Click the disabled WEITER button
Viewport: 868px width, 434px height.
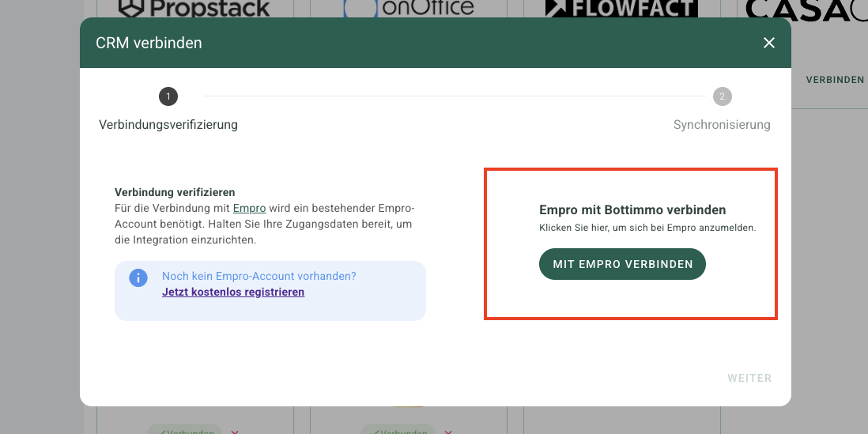pos(749,378)
